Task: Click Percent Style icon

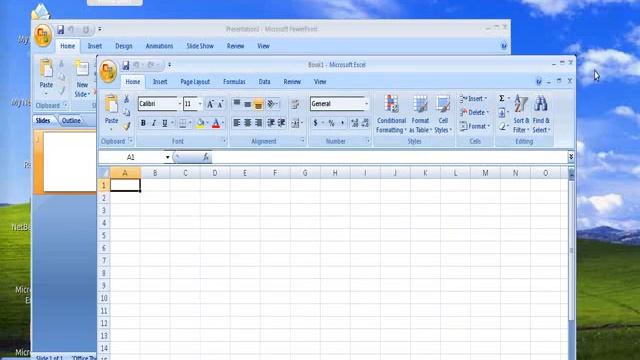Action: [x=331, y=123]
